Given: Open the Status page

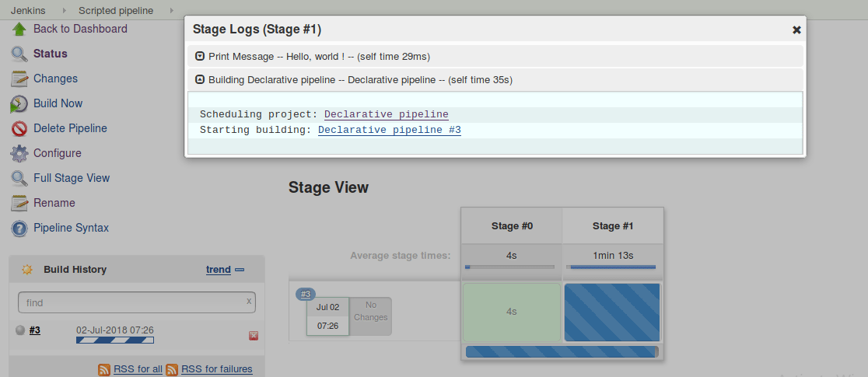Looking at the screenshot, I should [51, 54].
